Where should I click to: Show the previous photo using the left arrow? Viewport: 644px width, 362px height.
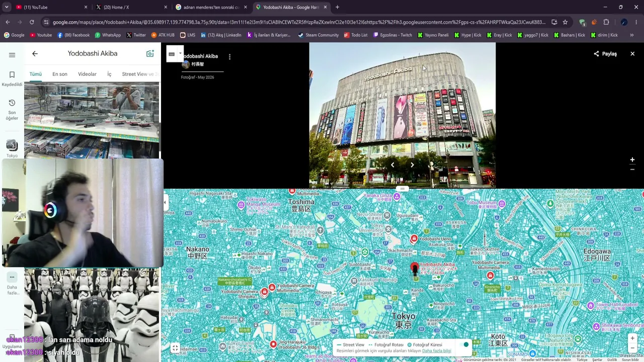[392, 164]
